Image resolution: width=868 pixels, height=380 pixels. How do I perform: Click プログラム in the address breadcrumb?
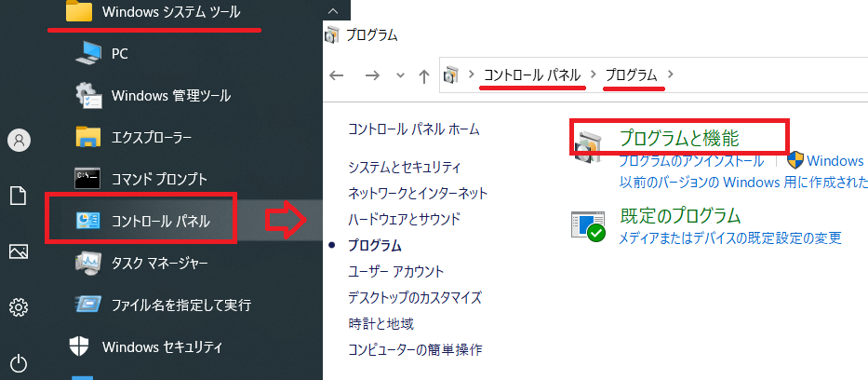click(631, 75)
